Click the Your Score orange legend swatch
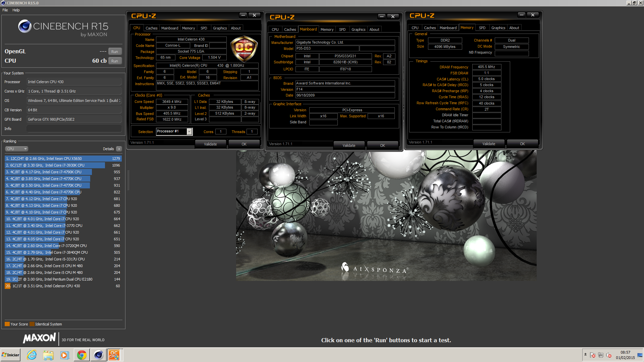 pyautogui.click(x=7, y=324)
